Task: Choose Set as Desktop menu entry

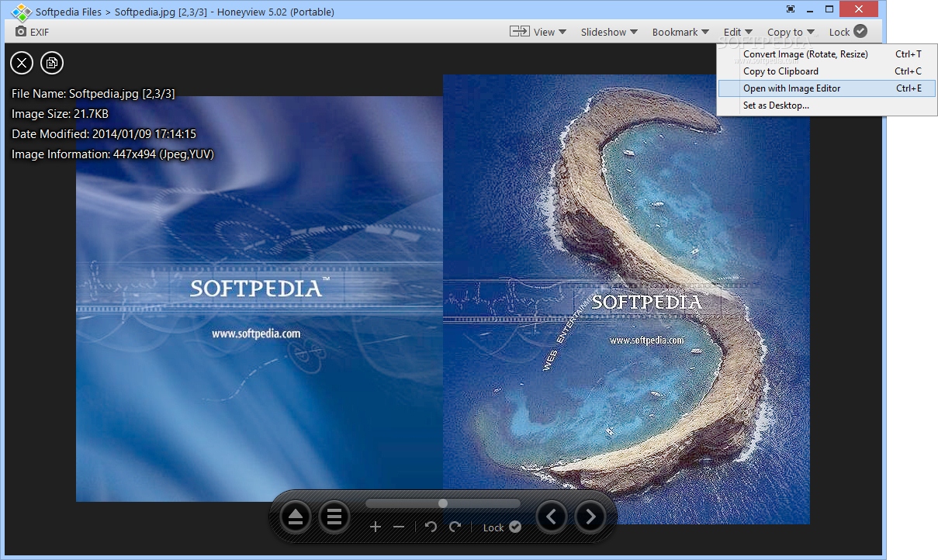Action: (x=776, y=105)
